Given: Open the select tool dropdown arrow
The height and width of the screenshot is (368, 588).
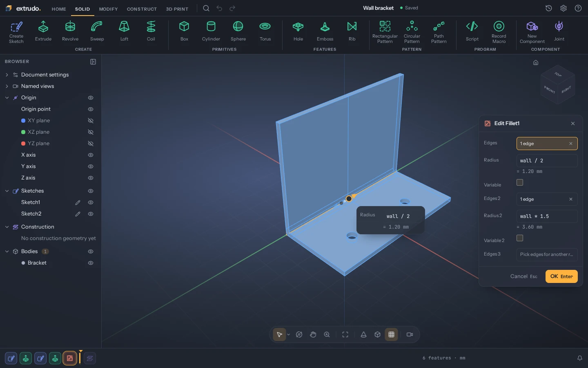Looking at the screenshot, I should (289, 334).
